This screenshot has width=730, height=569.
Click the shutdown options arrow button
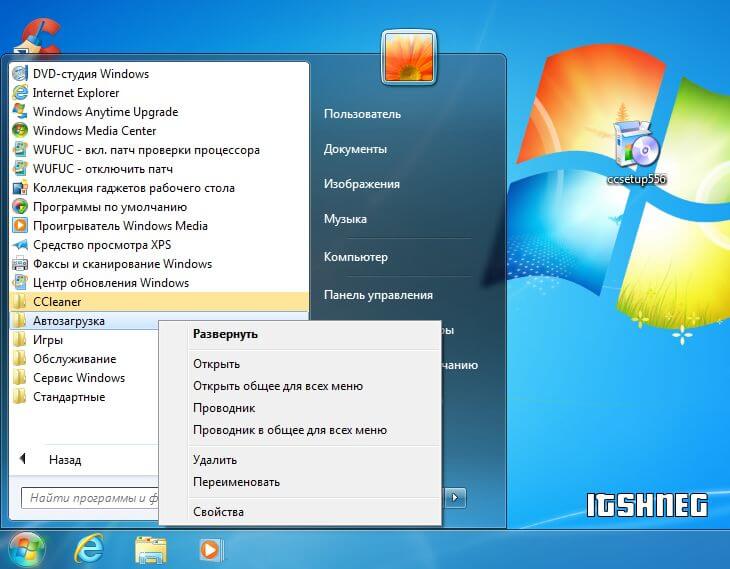(454, 498)
